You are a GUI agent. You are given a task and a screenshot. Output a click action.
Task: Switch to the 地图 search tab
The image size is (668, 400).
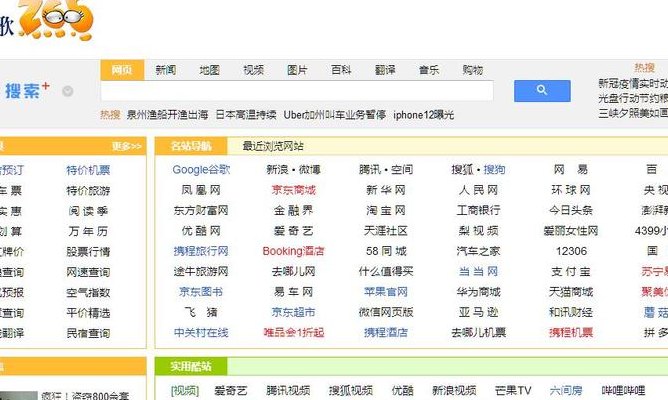point(210,70)
